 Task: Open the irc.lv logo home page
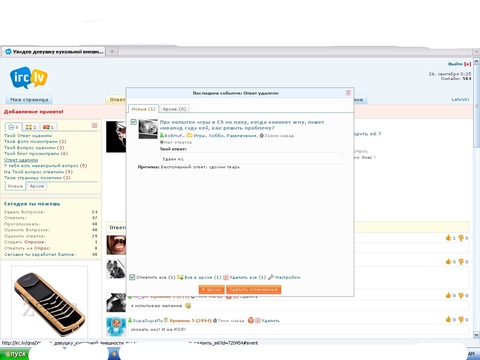pos(29,78)
